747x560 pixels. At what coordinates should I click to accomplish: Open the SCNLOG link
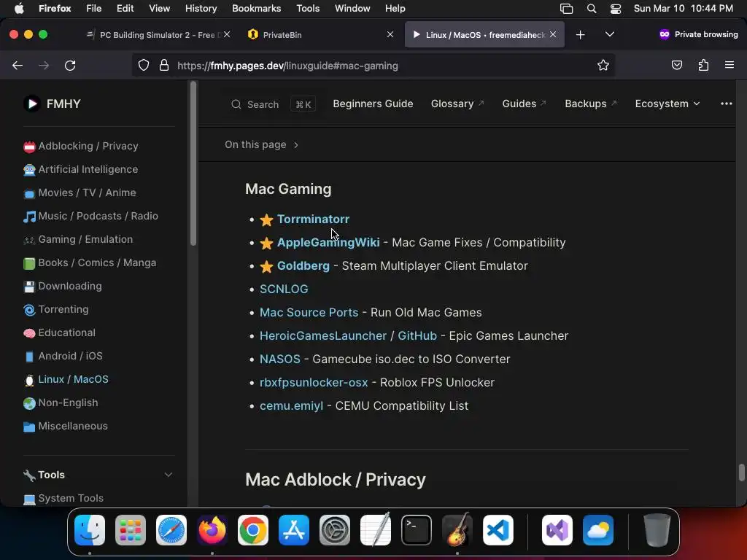[x=284, y=289]
